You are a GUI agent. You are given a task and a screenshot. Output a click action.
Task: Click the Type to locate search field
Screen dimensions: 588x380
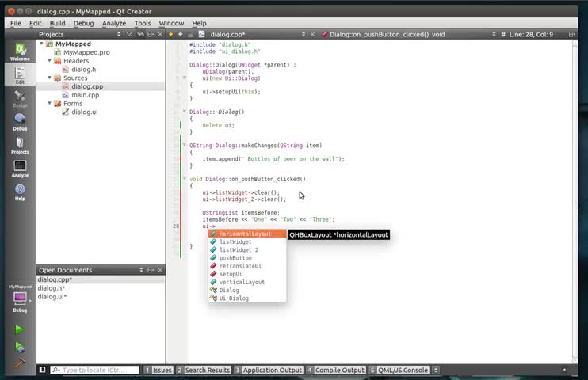94,370
